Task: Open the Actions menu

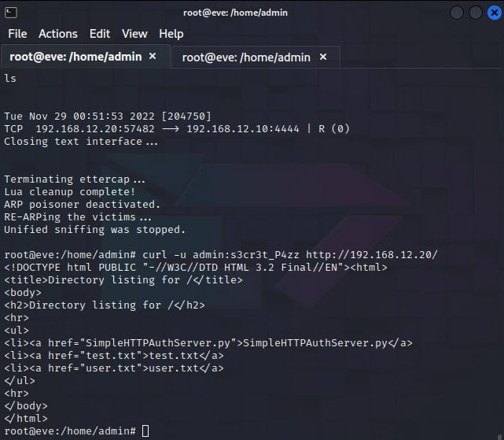Action: click(x=58, y=34)
